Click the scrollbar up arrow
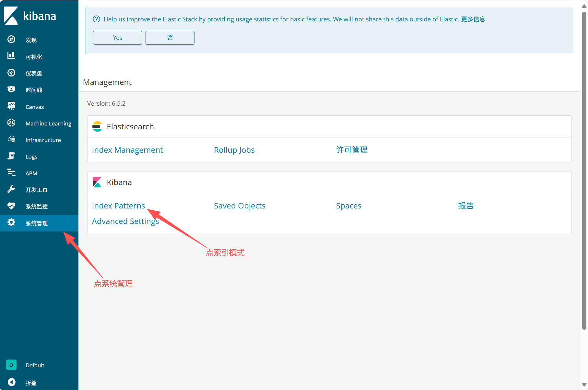Viewport: 588px width, 390px height. (584, 6)
